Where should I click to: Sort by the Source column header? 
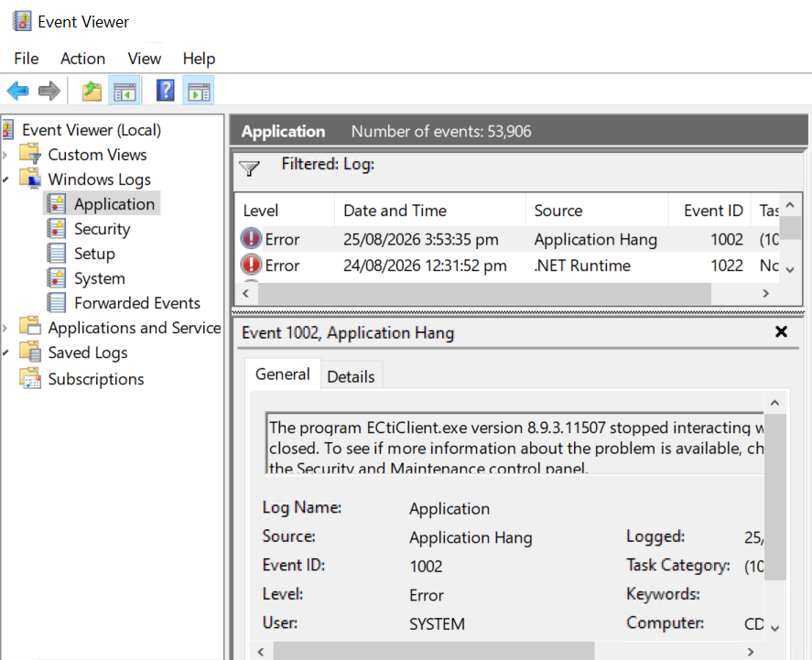pos(597,211)
